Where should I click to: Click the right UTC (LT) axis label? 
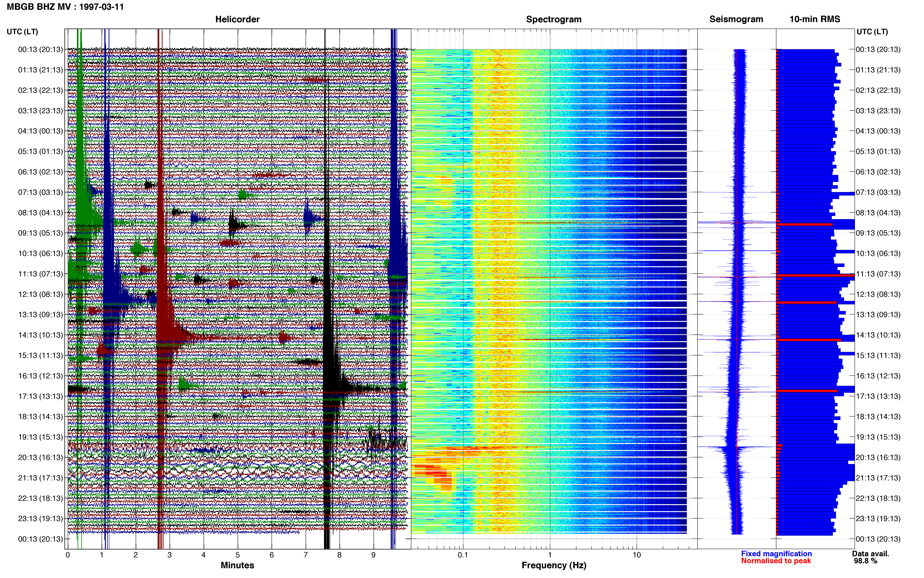coord(872,32)
